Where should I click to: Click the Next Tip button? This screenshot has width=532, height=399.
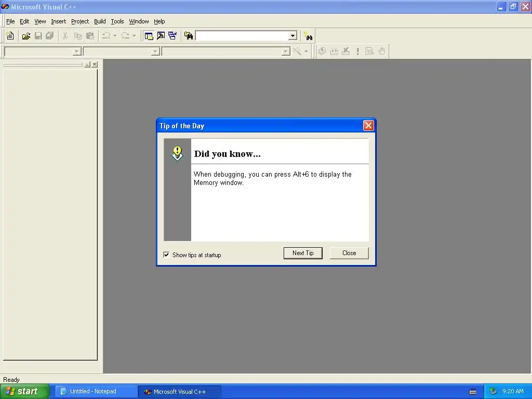pyautogui.click(x=303, y=253)
